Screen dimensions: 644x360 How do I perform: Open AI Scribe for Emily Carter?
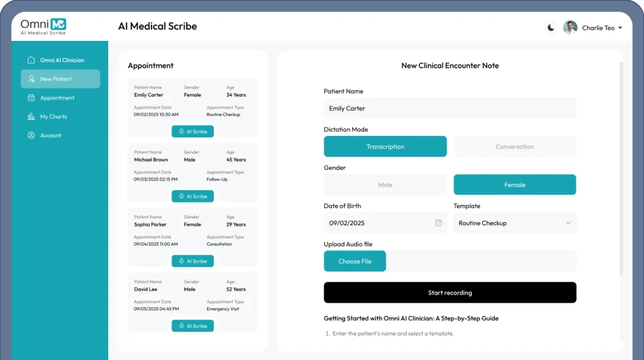192,132
